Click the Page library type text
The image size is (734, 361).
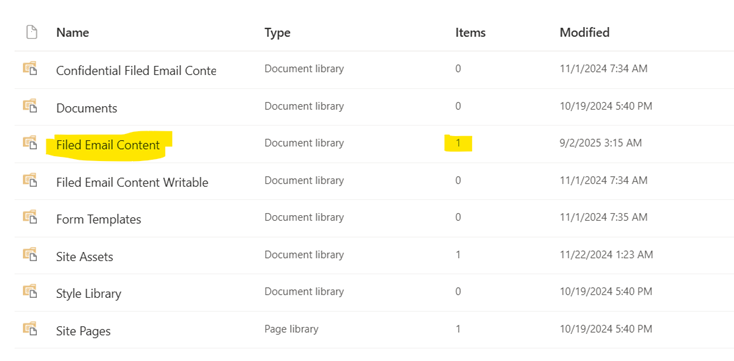click(x=291, y=329)
